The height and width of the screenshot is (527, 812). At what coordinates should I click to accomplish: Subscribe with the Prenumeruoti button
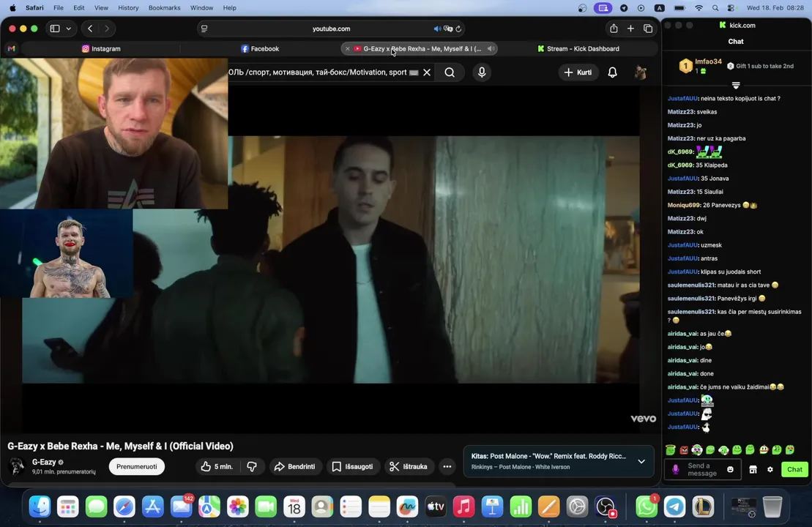point(137,466)
